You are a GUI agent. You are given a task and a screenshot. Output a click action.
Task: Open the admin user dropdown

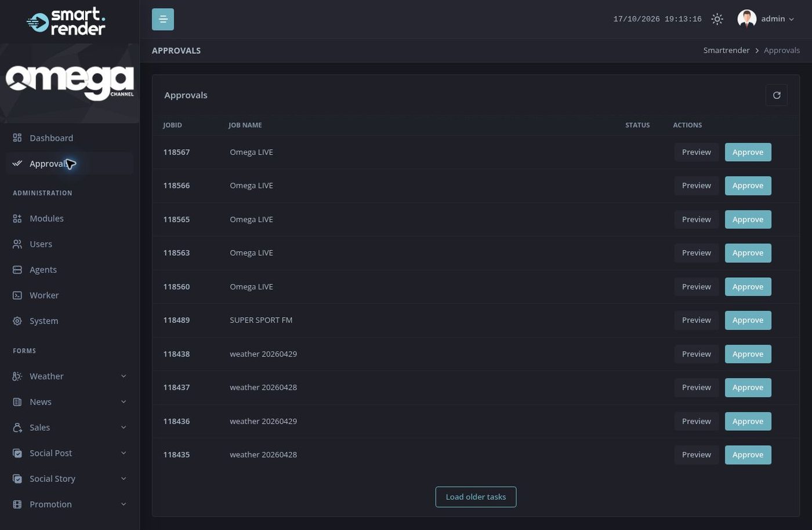coord(766,19)
